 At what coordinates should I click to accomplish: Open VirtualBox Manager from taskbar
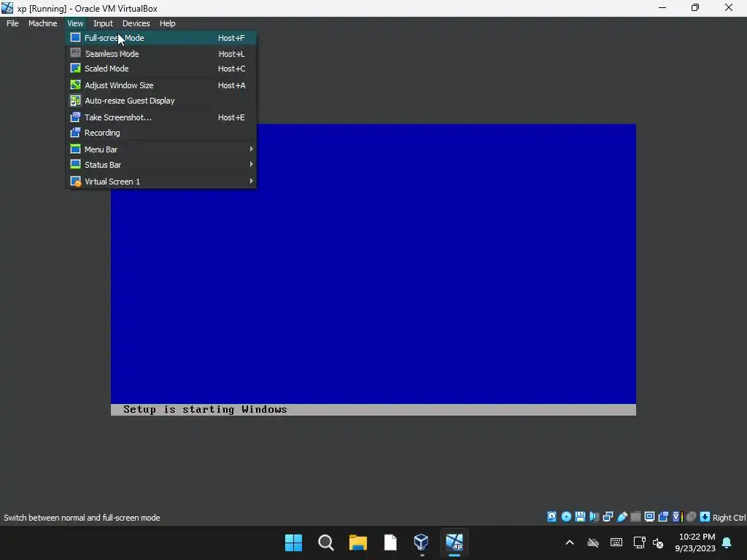pyautogui.click(x=422, y=542)
